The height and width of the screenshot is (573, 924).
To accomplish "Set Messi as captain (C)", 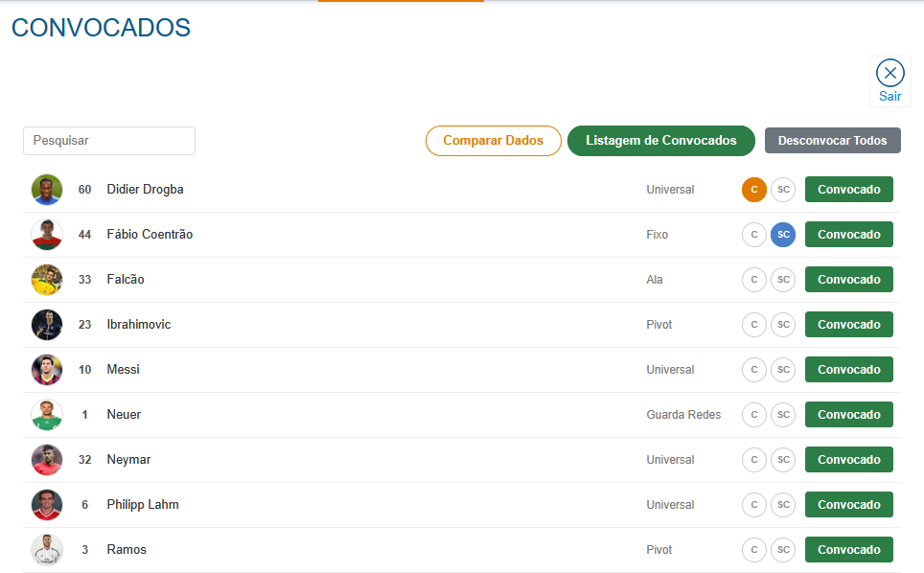I will [x=753, y=370].
